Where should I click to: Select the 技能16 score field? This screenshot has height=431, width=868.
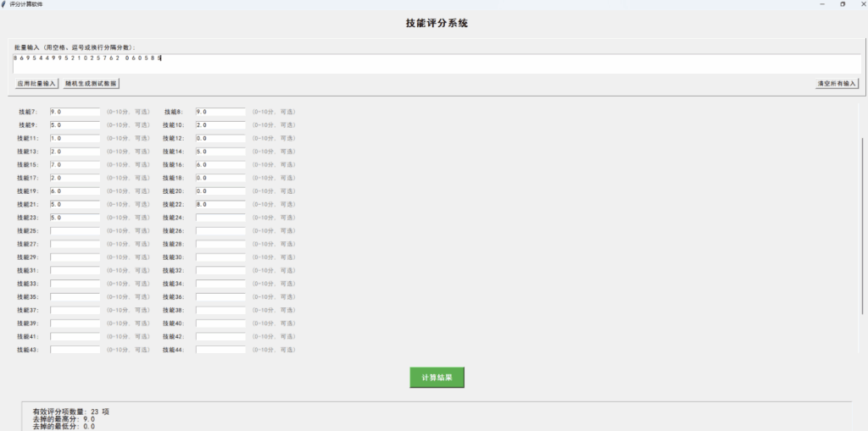(x=220, y=165)
